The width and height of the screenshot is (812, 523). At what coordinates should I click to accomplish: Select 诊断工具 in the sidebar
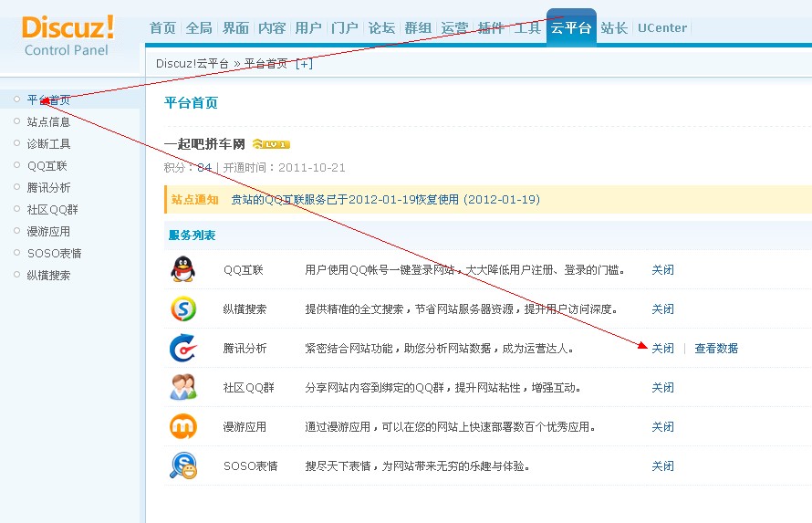[x=48, y=143]
